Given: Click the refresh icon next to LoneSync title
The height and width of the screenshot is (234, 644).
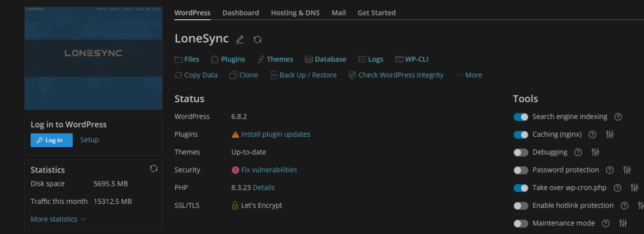Looking at the screenshot, I should (x=258, y=40).
